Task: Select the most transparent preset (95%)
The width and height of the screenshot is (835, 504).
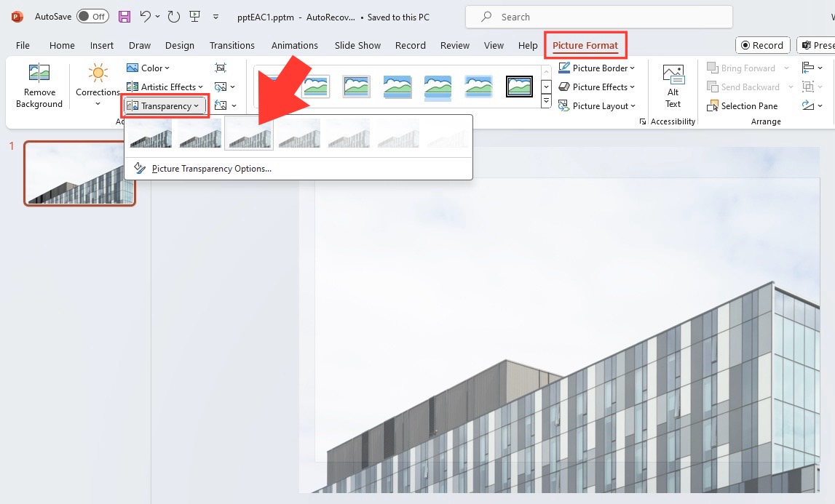Action: 448,133
